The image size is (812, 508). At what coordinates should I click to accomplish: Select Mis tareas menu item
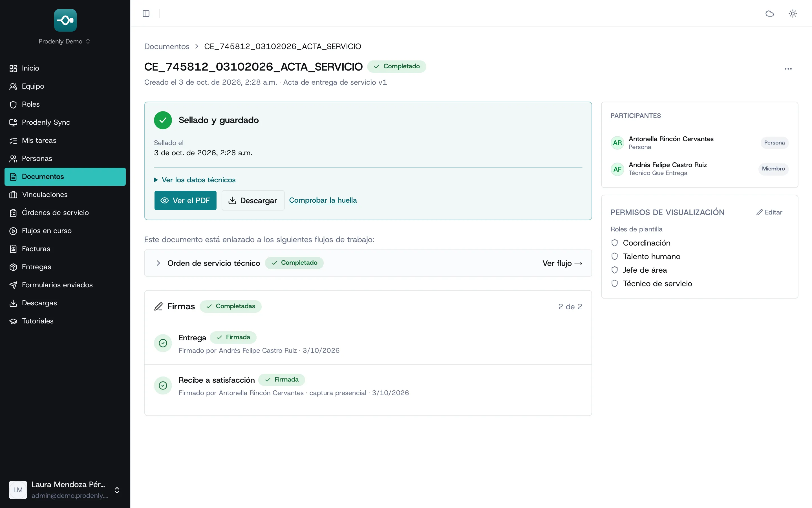65,141
